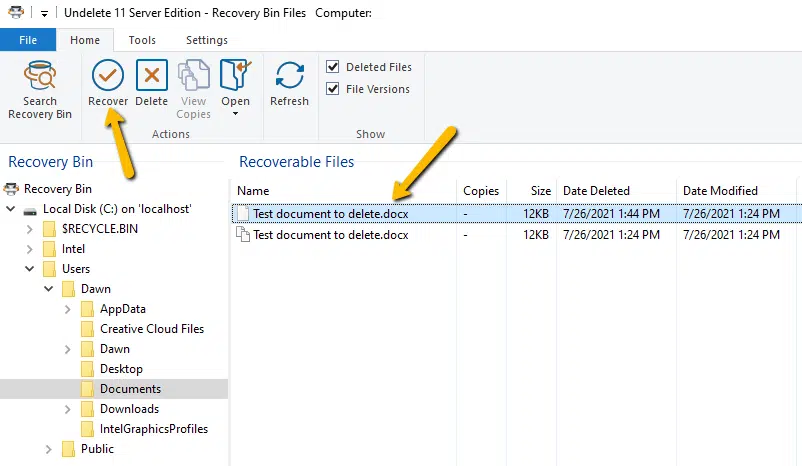Open the File menu tab
Viewport: 802px width, 466px height.
coord(28,40)
